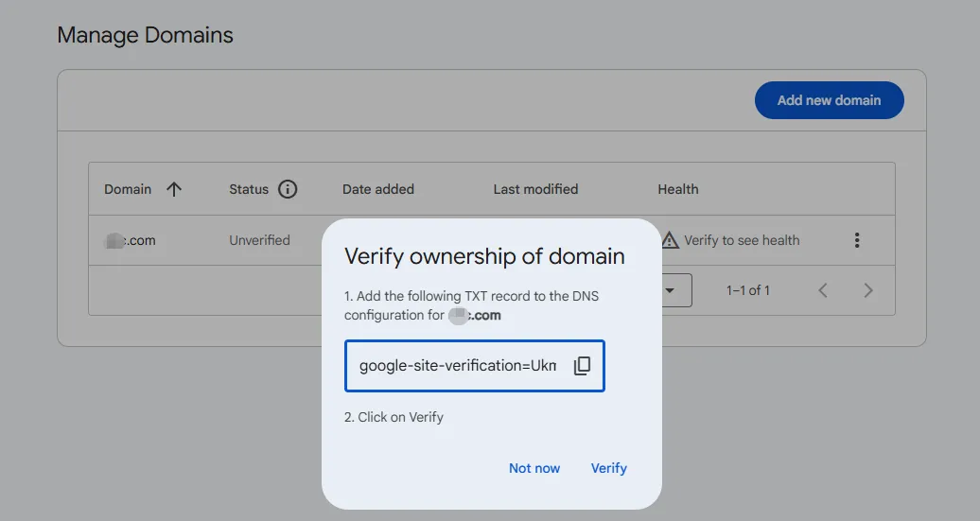Image resolution: width=980 pixels, height=521 pixels.
Task: Click the Verify to see health text
Action: click(x=742, y=240)
